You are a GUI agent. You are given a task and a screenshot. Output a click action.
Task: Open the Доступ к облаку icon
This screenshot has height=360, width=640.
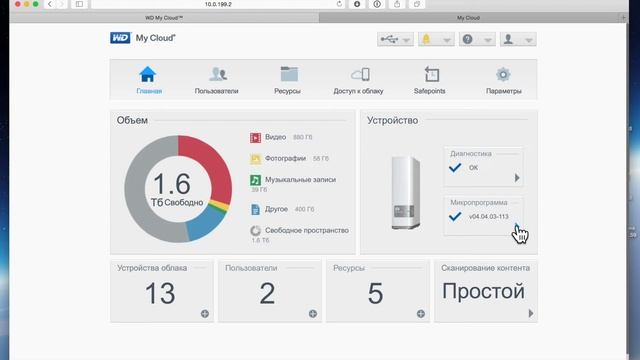(360, 74)
